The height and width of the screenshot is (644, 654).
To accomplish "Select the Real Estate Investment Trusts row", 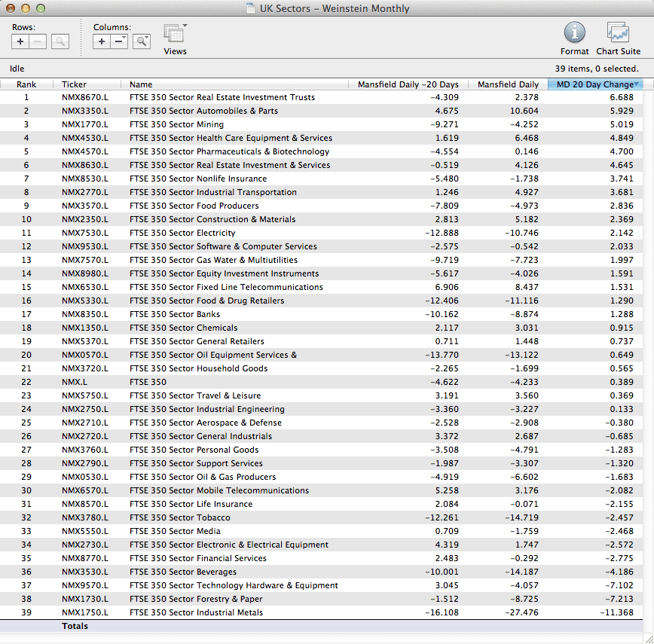I will coord(222,97).
